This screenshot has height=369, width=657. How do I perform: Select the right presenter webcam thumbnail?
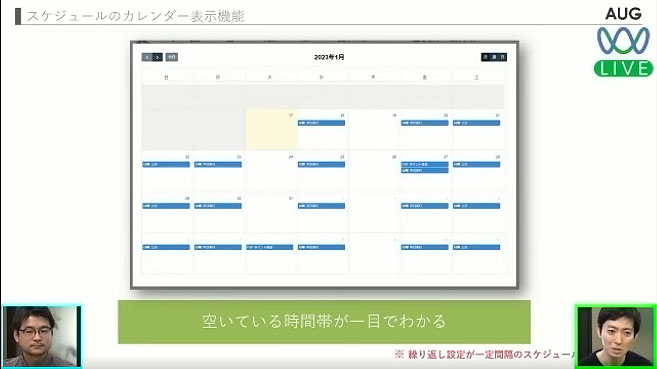616,337
